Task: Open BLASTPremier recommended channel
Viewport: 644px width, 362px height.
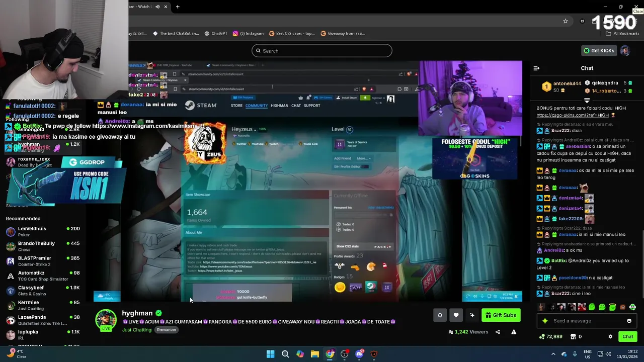Action: (x=43, y=261)
